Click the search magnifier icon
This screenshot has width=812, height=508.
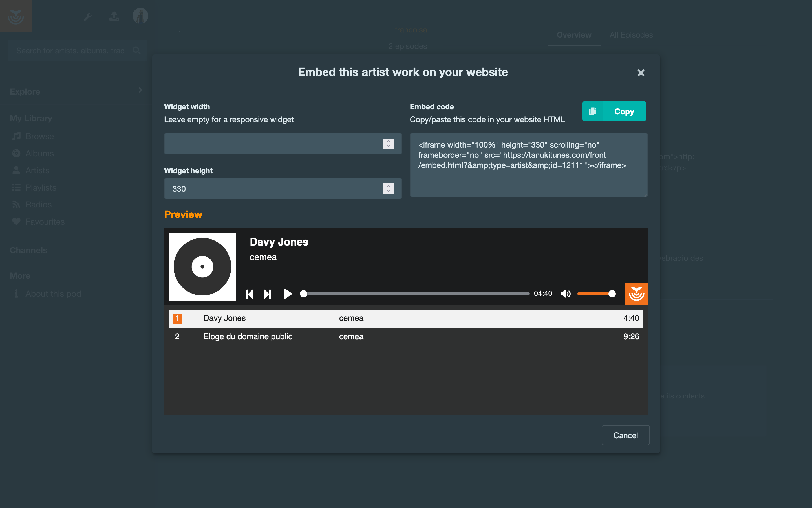point(136,51)
